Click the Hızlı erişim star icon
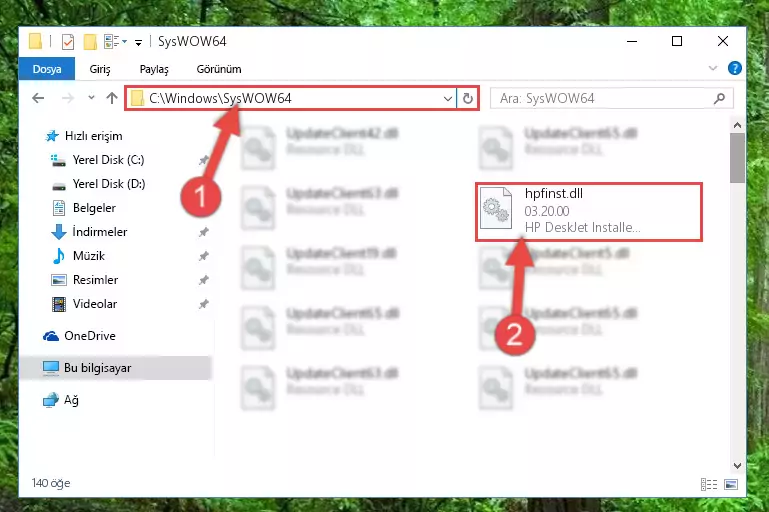The image size is (769, 512). click(51, 136)
